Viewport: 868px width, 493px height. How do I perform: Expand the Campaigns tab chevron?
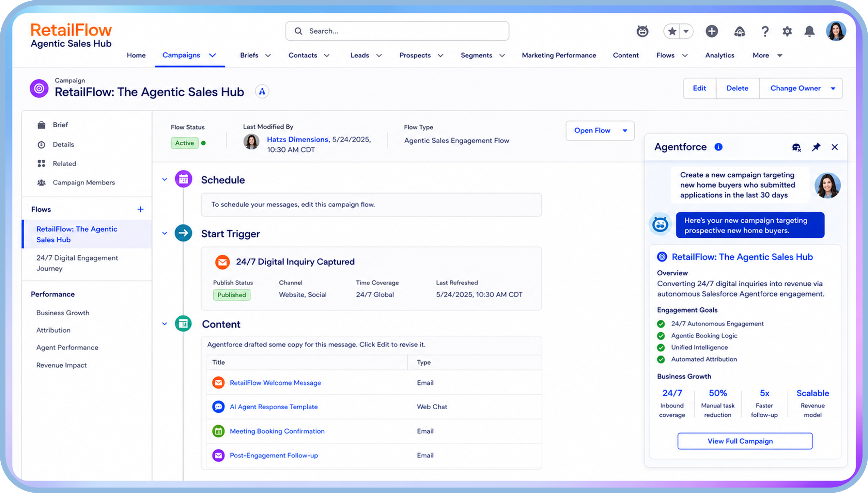[x=213, y=55]
